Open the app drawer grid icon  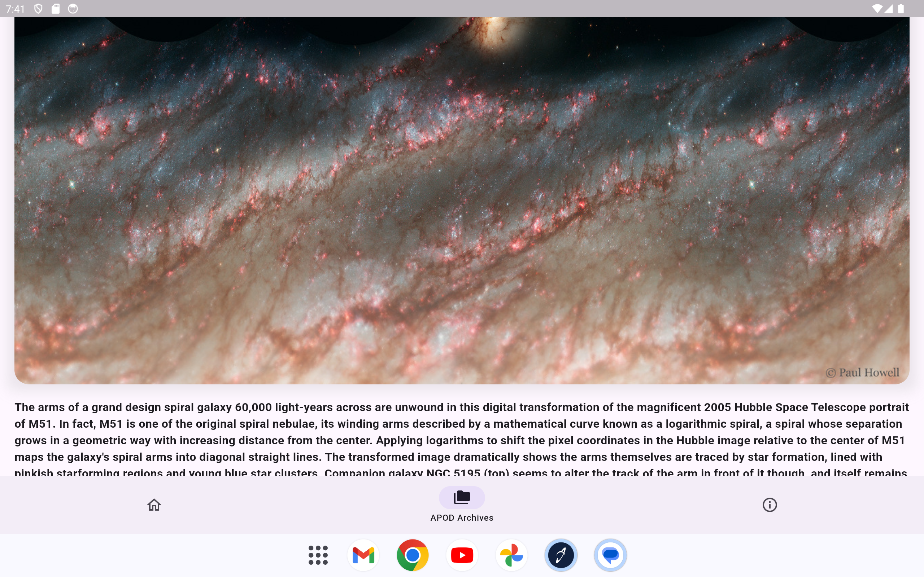[x=317, y=555]
